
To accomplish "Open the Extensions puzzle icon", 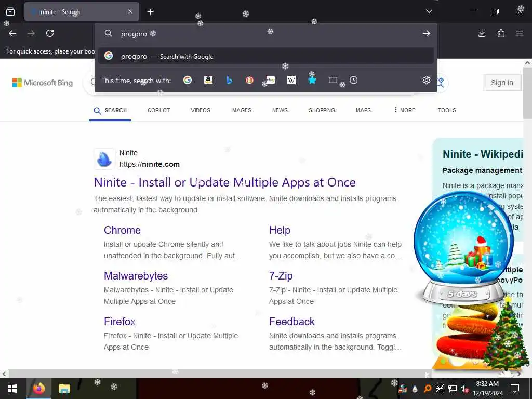I will [x=501, y=33].
